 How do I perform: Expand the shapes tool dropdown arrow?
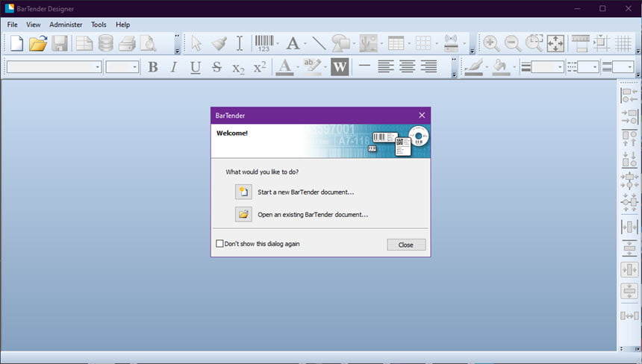[x=354, y=43]
